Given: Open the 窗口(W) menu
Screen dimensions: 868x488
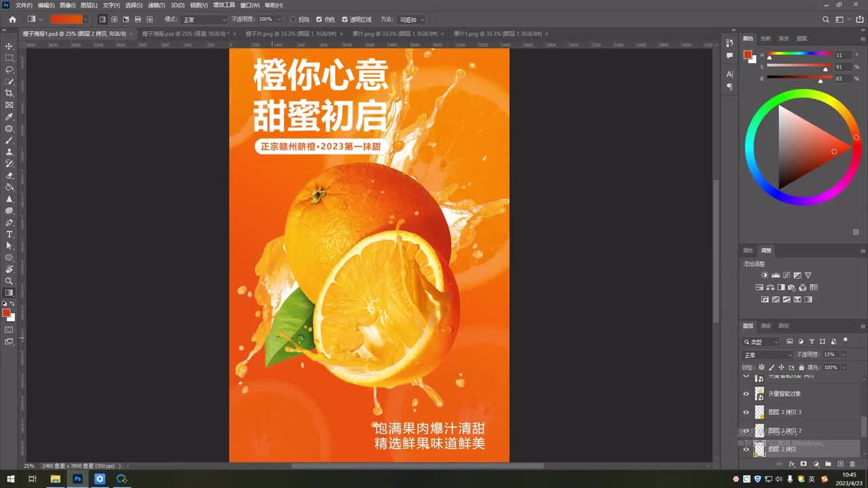Looking at the screenshot, I should coord(250,5).
